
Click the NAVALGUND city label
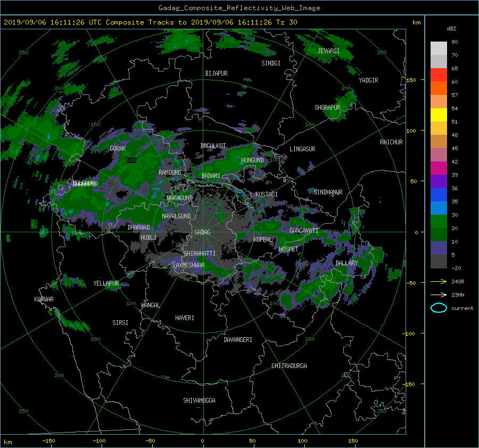tap(176, 216)
